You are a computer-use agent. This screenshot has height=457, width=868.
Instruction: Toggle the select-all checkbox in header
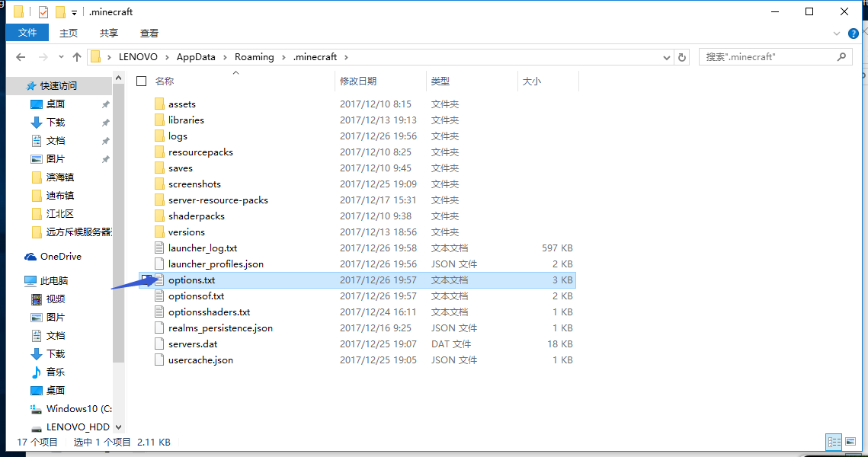coord(141,81)
